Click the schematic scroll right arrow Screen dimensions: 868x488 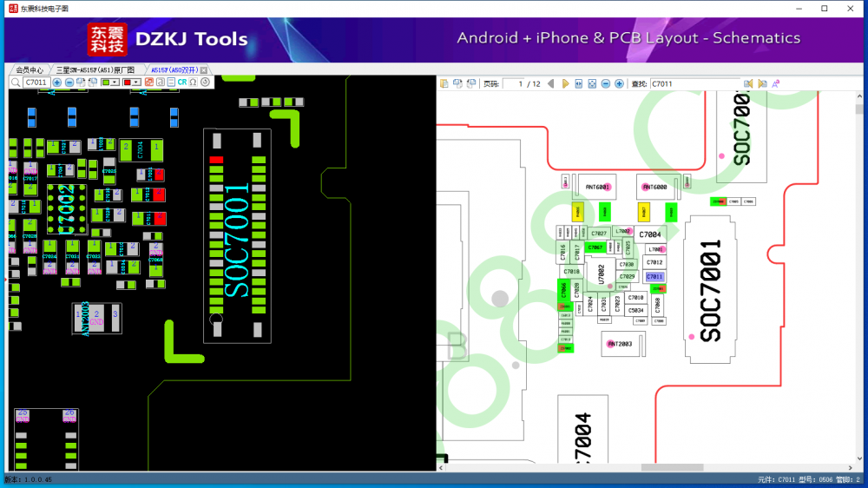(851, 467)
